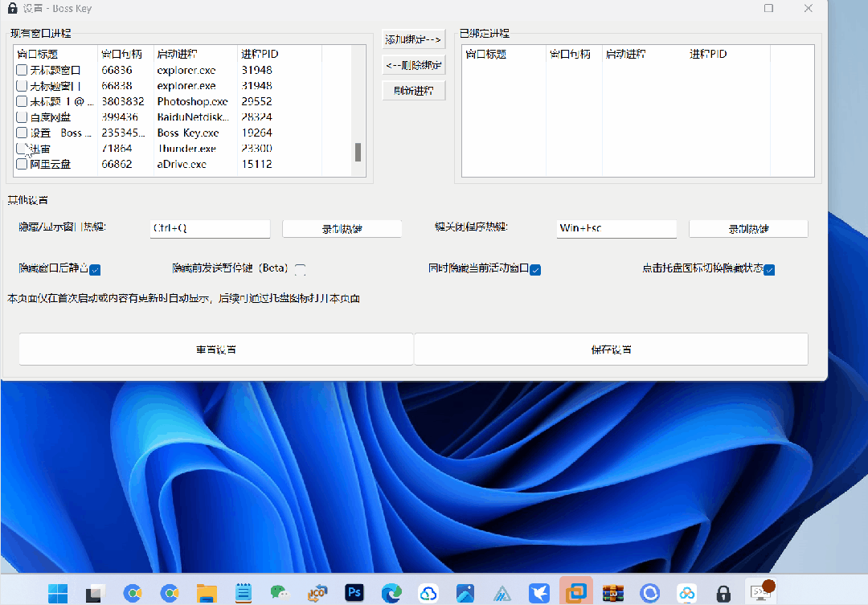Click the Windows Start button
Image resolution: width=868 pixels, height=605 pixels.
(x=58, y=593)
